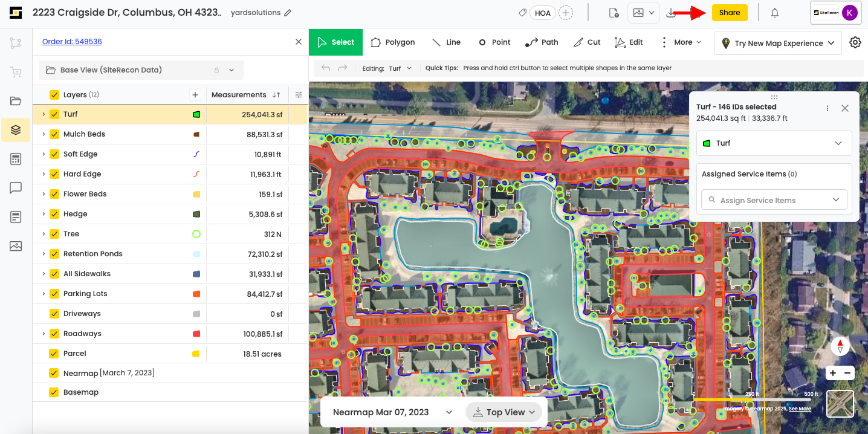Expand the Parking Lots layer row

coord(44,294)
